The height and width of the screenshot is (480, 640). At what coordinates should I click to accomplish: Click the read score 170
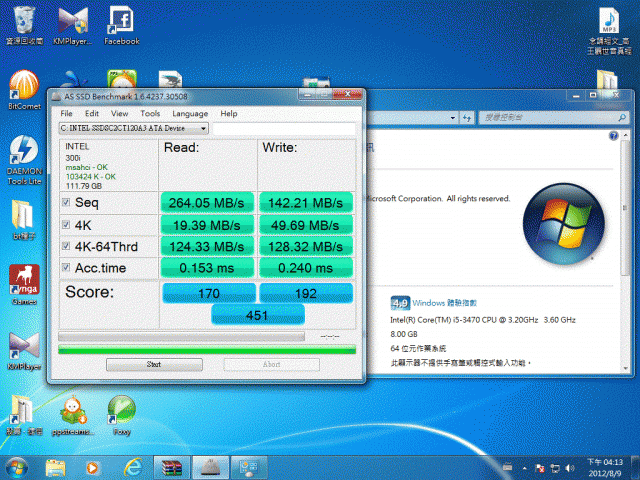(x=209, y=293)
